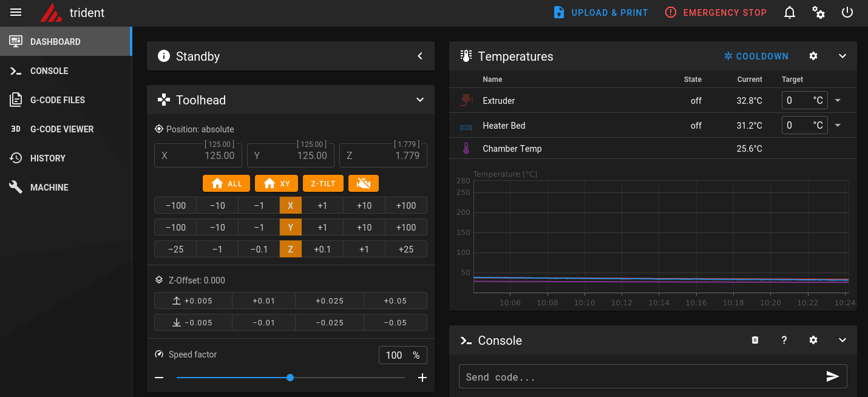Open Heater Bed temperature presets dropdown
868x397 pixels.
[838, 126]
